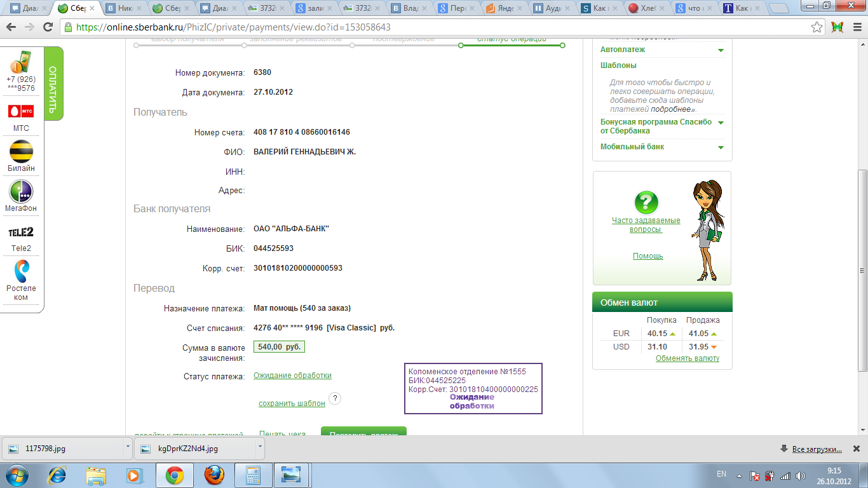Click the network signal tray icon
Image resolution: width=868 pixels, height=488 pixels.
[785, 475]
